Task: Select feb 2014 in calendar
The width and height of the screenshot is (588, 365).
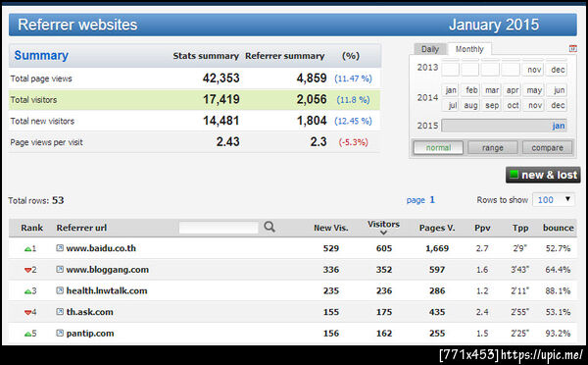Action: pos(470,90)
